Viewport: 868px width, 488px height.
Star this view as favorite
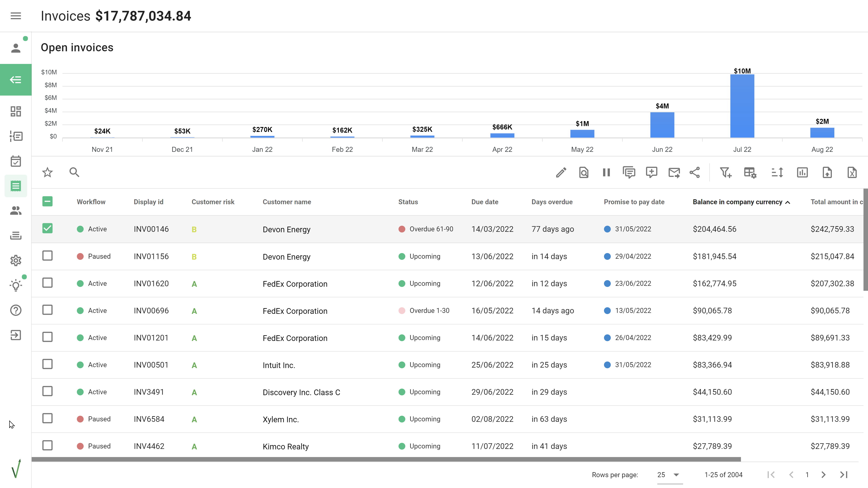47,172
